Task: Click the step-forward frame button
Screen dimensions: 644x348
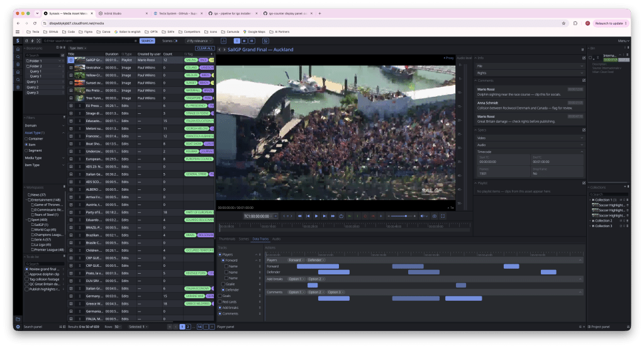Action: (x=325, y=216)
